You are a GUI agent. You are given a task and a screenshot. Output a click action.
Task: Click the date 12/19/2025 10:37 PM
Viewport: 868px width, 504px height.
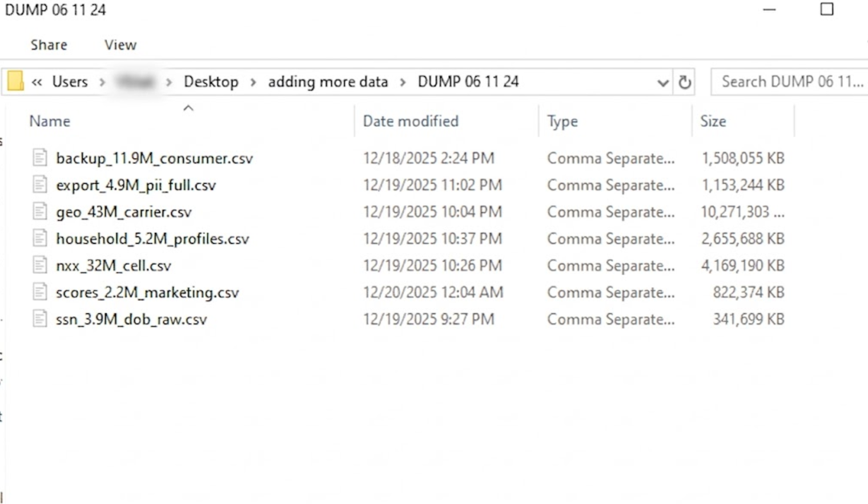(432, 239)
